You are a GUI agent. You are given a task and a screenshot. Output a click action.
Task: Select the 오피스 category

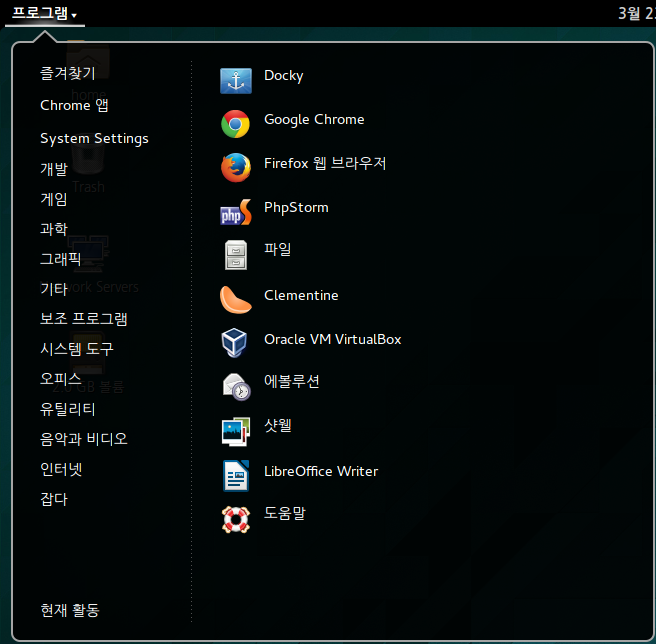(x=61, y=378)
